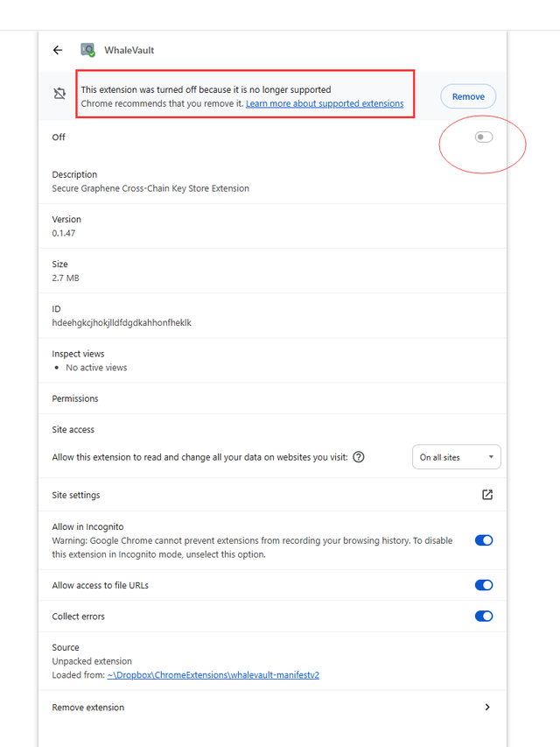Click the Remove button in warning banner
The width and height of the screenshot is (560, 747).
click(468, 96)
